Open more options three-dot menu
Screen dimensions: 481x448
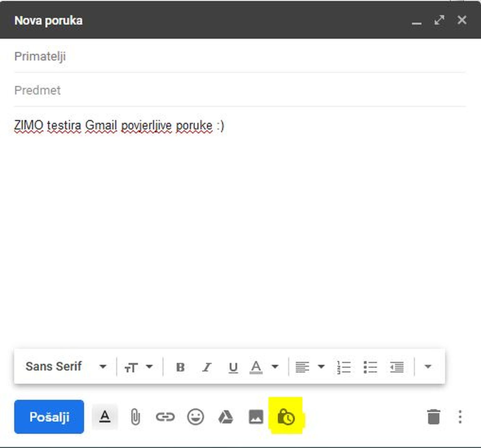click(x=460, y=417)
